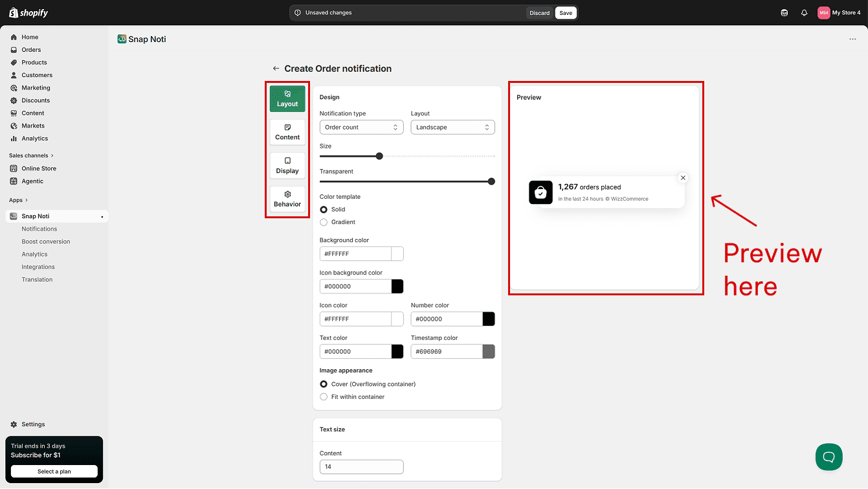Viewport: 868px width, 489px height.
Task: Click the Icon color hex field
Action: [x=355, y=319]
